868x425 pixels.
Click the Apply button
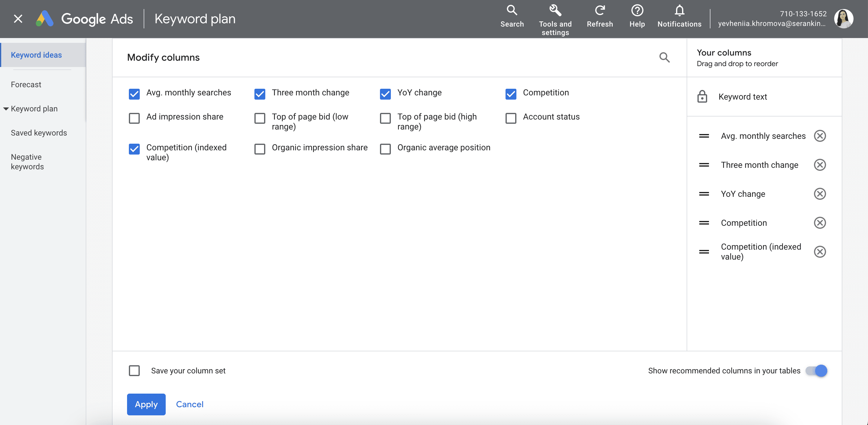coord(146,404)
